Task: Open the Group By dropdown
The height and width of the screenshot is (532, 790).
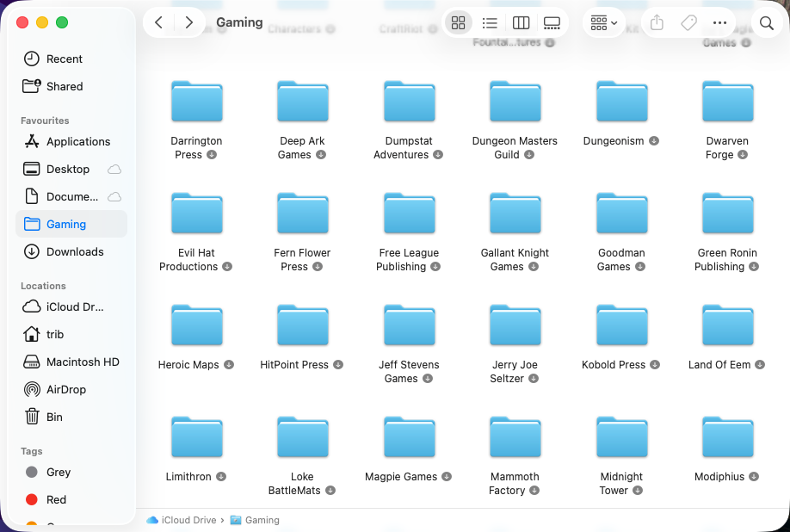Action: [603, 22]
